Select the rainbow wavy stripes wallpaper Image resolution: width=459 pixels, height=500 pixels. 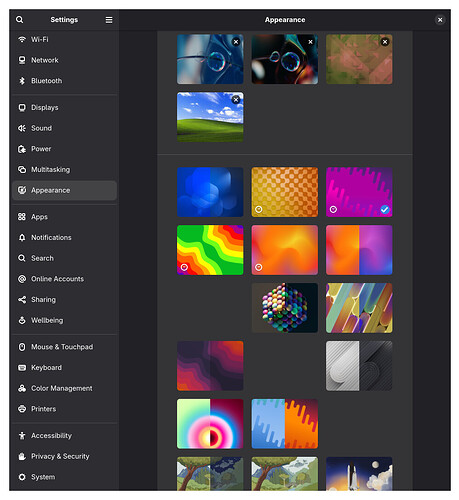[210, 250]
